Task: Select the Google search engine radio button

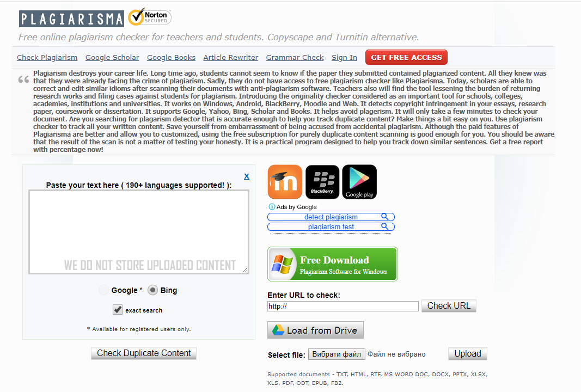Action: click(104, 290)
